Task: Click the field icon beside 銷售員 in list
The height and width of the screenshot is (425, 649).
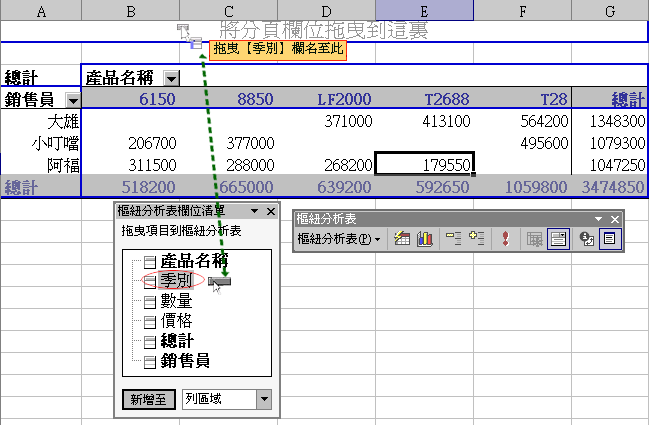Action: click(x=149, y=363)
